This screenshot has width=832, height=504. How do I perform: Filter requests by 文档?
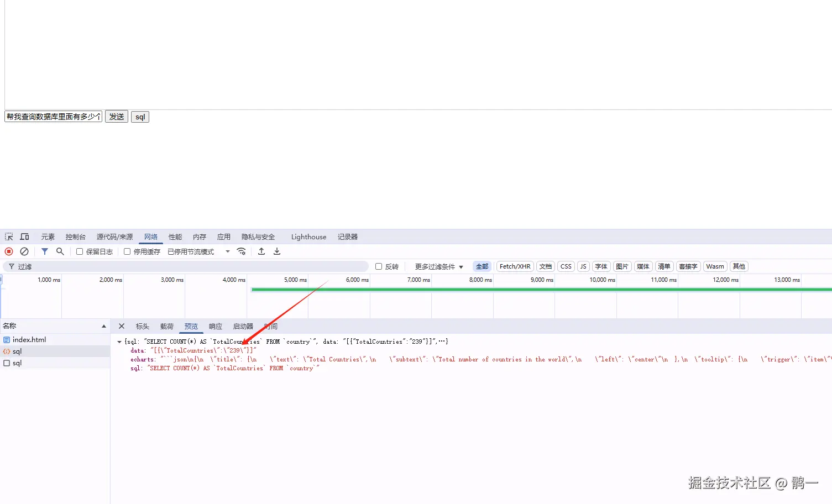(x=546, y=266)
